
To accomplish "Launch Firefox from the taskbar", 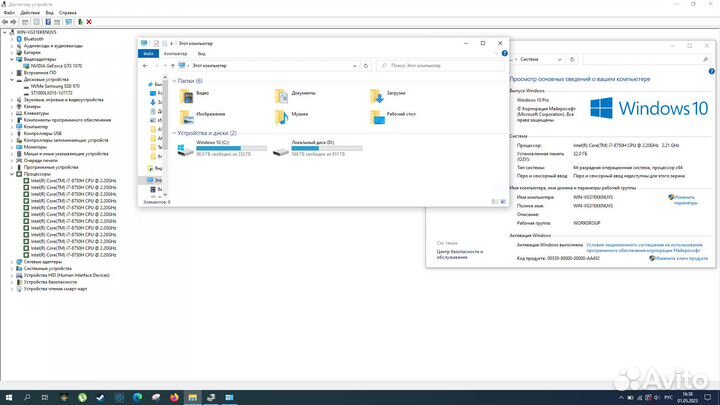I will click(174, 397).
